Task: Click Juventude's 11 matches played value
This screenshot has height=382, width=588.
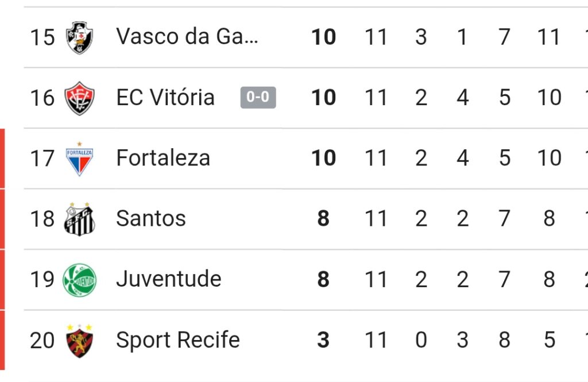Action: click(x=376, y=280)
